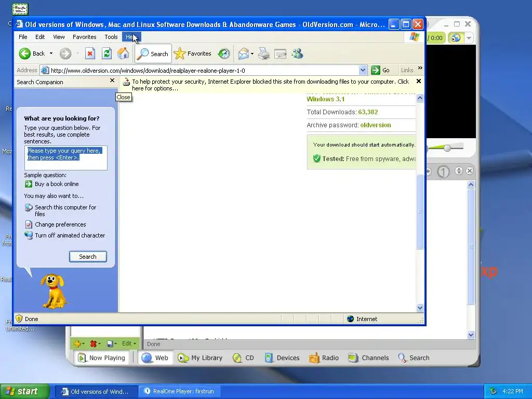Viewport: 532px width, 399px height.
Task: Click the red X Stop icon
Action: coord(90,54)
